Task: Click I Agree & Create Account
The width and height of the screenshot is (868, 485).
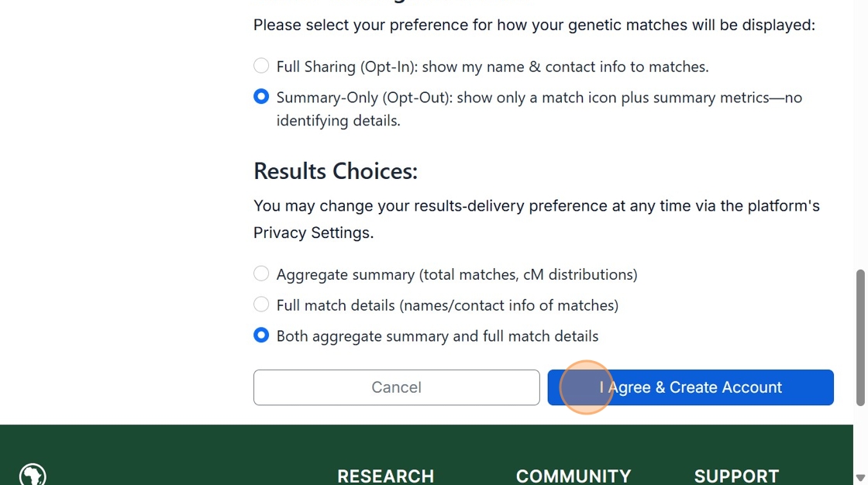Action: 690,387
